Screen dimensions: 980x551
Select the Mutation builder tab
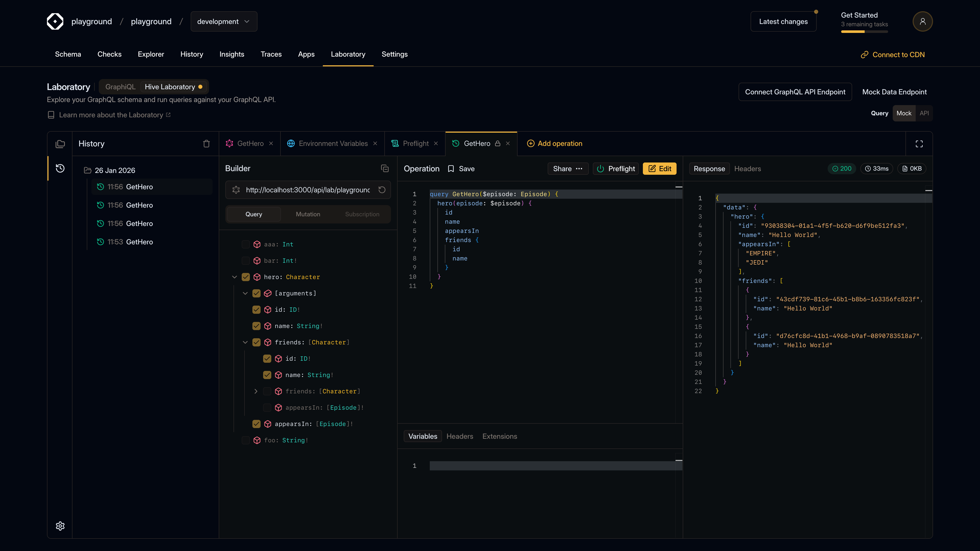(308, 214)
